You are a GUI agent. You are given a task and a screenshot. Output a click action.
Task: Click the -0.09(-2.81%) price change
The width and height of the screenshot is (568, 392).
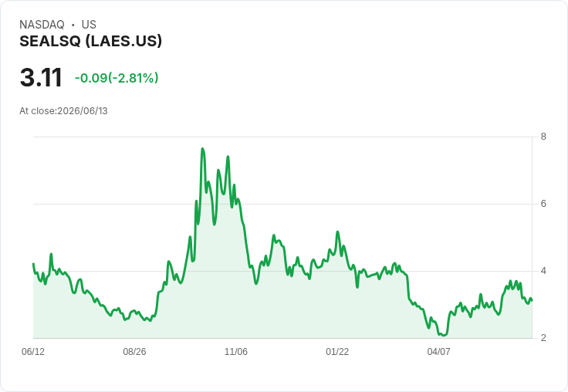click(x=117, y=78)
